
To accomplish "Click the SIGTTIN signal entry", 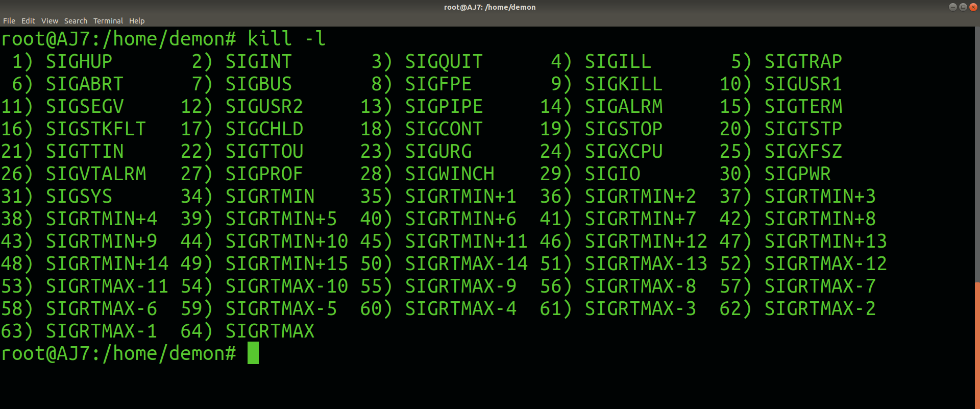I will [x=85, y=151].
